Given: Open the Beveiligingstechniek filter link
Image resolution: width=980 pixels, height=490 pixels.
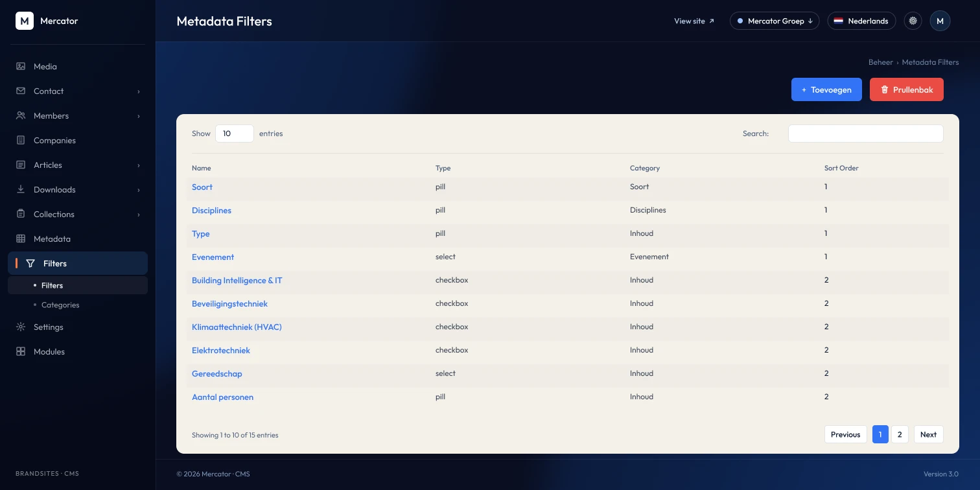Looking at the screenshot, I should click(x=229, y=303).
